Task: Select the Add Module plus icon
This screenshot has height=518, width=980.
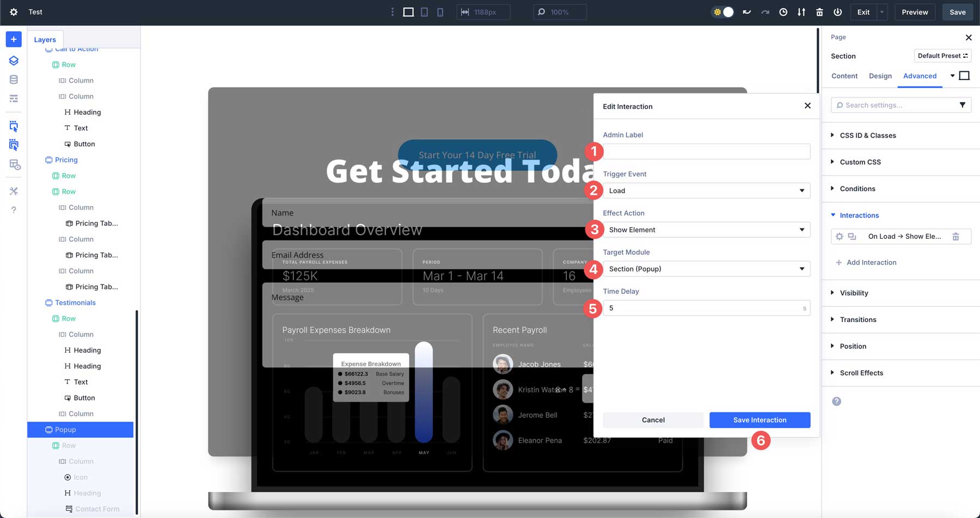Action: (x=13, y=39)
